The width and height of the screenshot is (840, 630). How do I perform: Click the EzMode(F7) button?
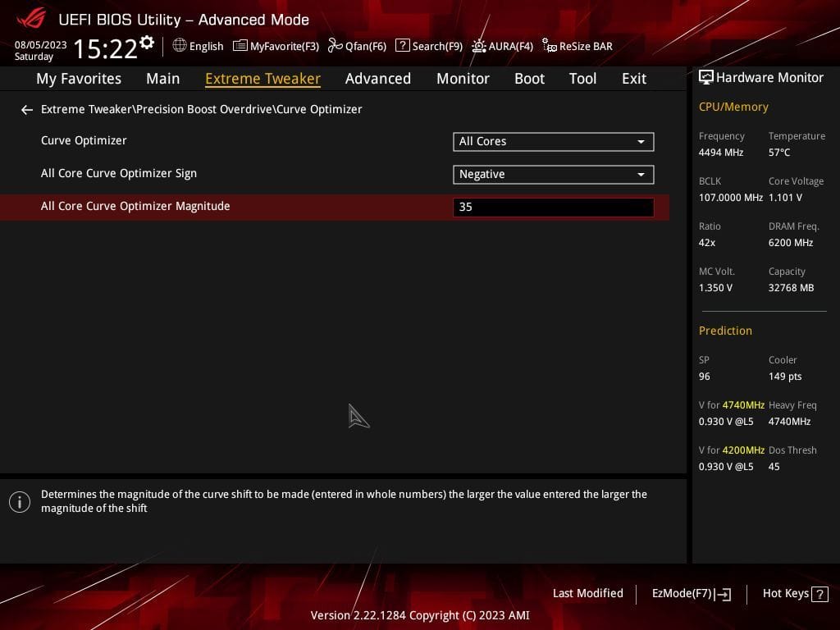690,593
